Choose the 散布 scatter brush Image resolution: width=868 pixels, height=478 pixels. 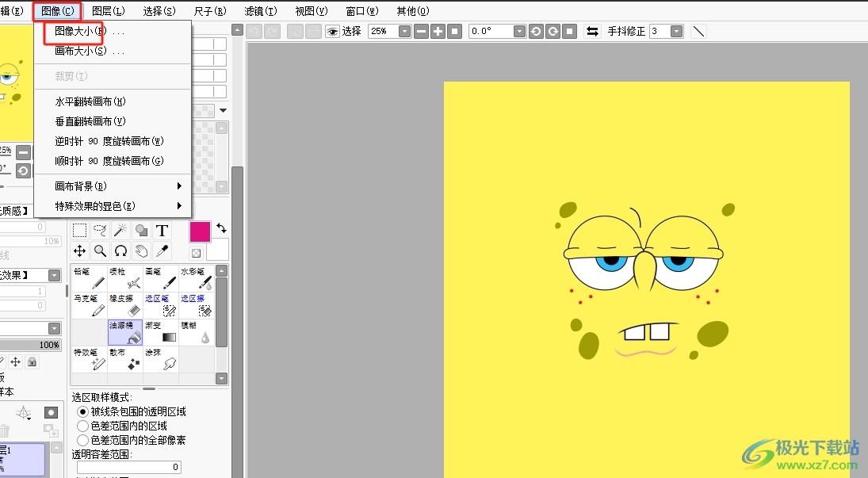point(125,359)
